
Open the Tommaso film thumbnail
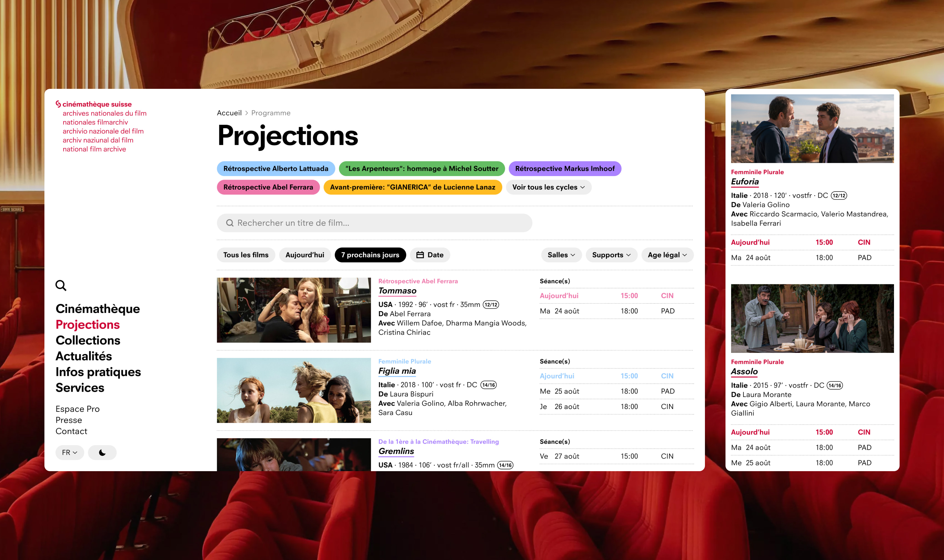click(x=293, y=310)
